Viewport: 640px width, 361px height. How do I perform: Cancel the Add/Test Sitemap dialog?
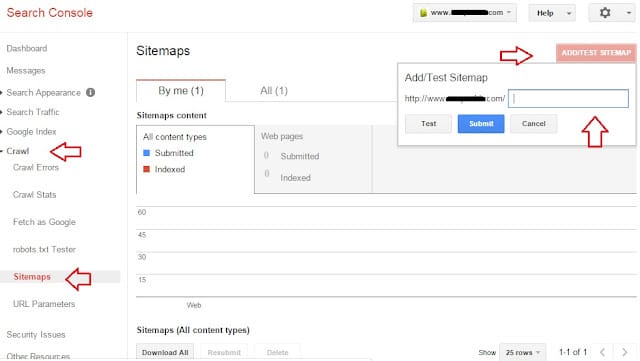pyautogui.click(x=533, y=124)
